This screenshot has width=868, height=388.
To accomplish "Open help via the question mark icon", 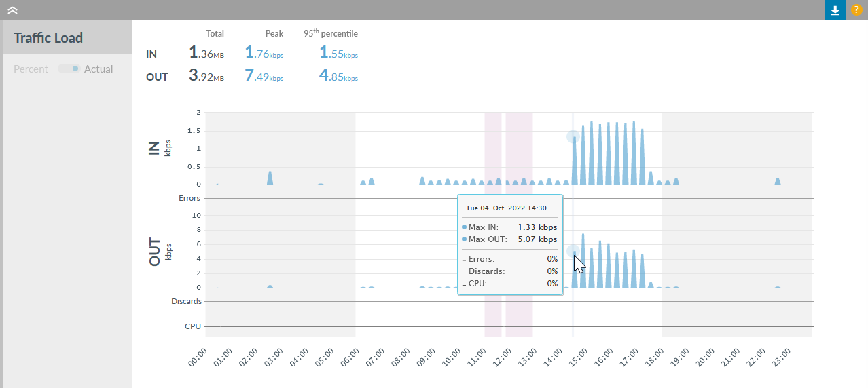I will pos(856,10).
